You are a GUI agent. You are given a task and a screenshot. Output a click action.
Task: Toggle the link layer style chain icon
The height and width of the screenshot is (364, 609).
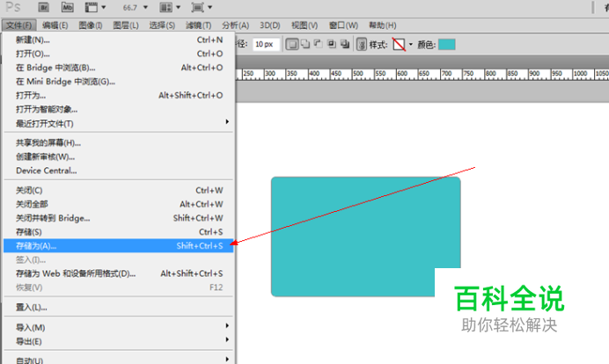(361, 44)
